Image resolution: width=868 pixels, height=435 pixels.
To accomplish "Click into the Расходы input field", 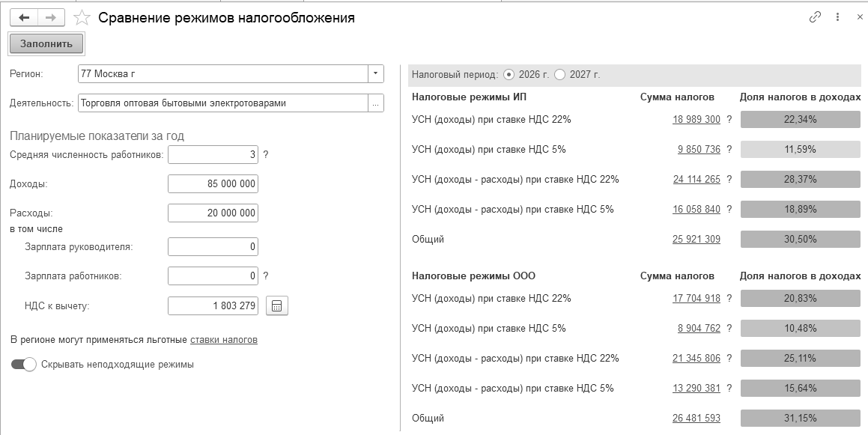I will click(213, 213).
